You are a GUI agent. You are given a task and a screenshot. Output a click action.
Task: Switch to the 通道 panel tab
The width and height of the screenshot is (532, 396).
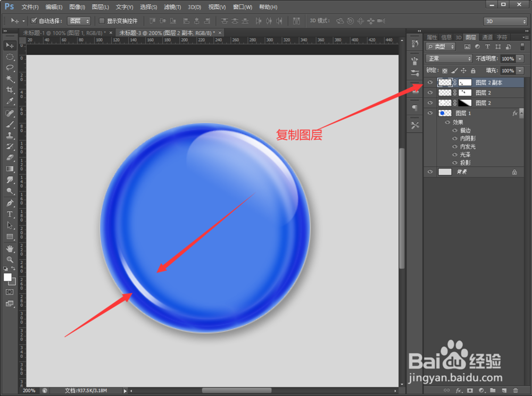click(487, 37)
